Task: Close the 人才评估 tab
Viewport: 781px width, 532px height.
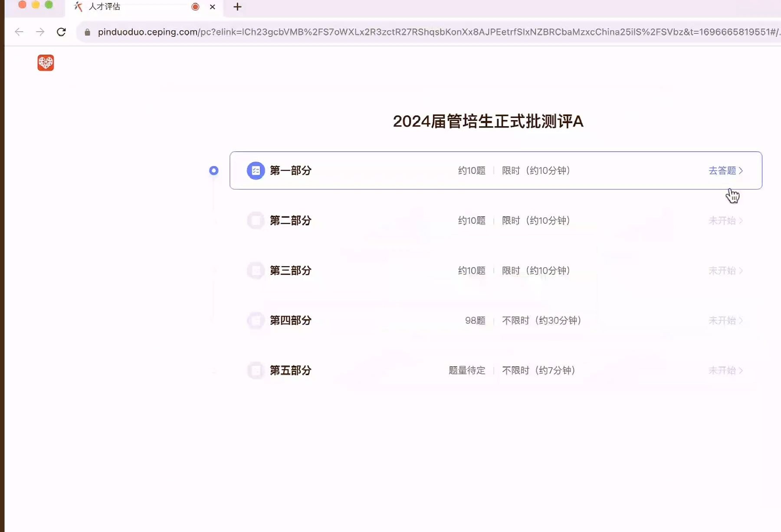Action: [213, 7]
